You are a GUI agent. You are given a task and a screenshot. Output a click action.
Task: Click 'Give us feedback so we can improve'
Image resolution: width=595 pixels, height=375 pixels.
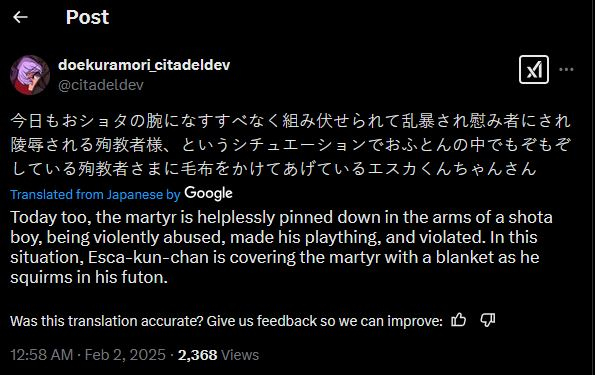point(324,321)
